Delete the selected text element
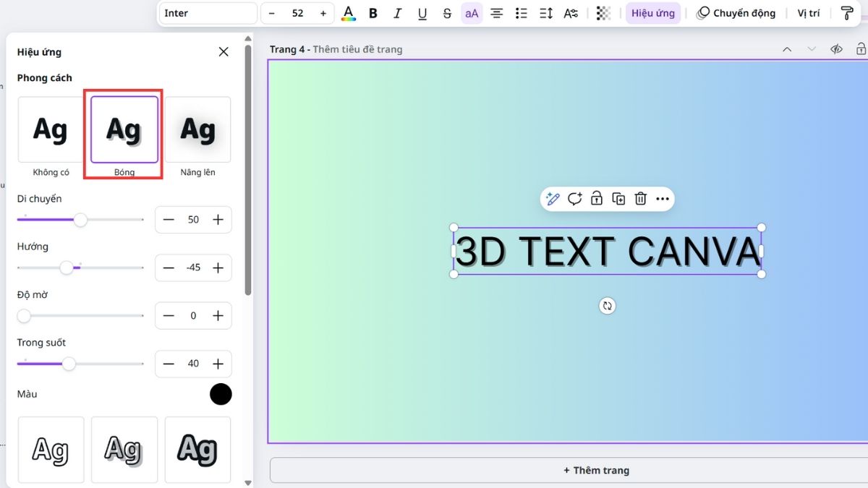The image size is (868, 488). click(640, 199)
